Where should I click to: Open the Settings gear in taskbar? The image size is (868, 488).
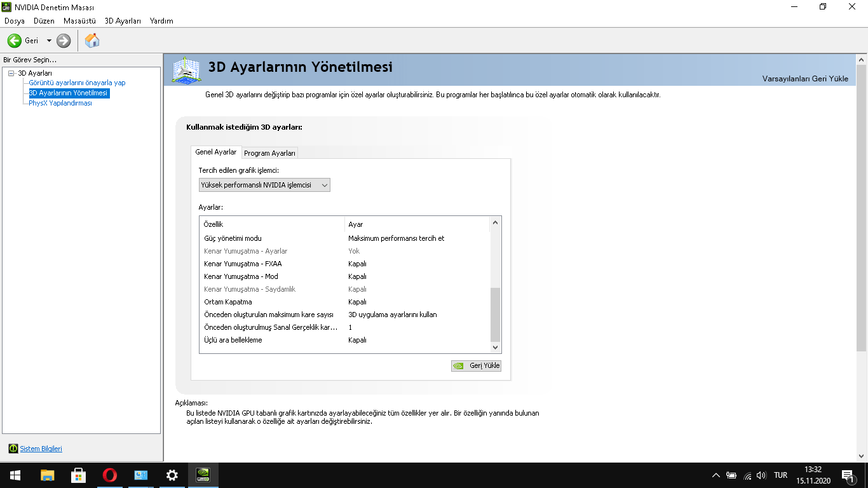(x=172, y=475)
